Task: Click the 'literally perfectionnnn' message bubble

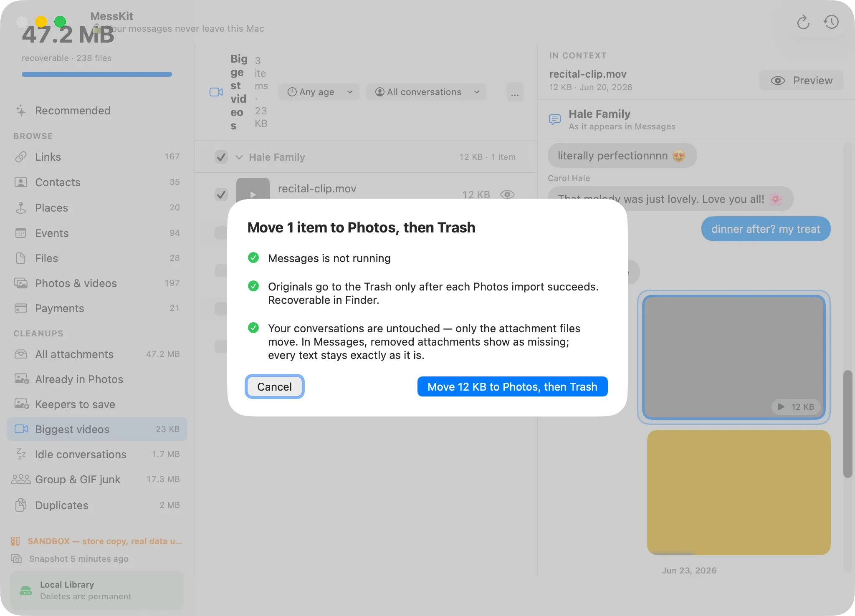Action: [x=622, y=156]
